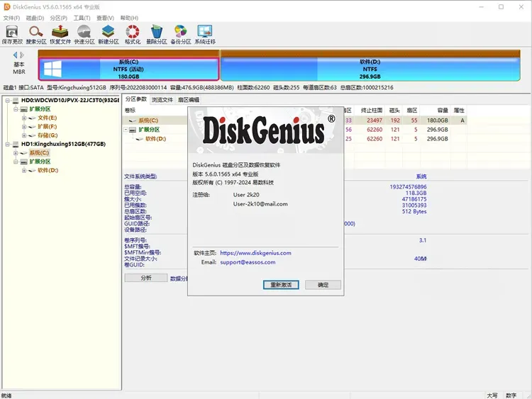Select the 软件(D:) partition bar in disk map
This screenshot has height=399, width=532.
(370, 69)
